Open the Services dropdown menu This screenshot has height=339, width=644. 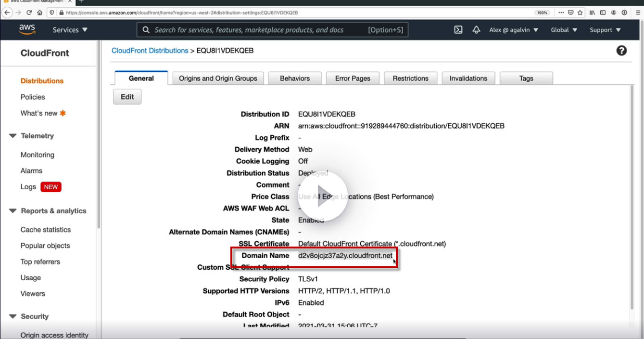pos(70,30)
